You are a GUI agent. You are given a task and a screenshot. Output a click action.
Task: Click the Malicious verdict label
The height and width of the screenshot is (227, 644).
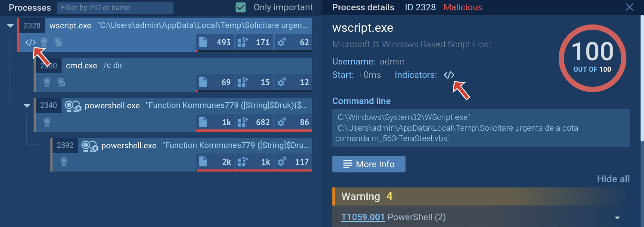(463, 7)
